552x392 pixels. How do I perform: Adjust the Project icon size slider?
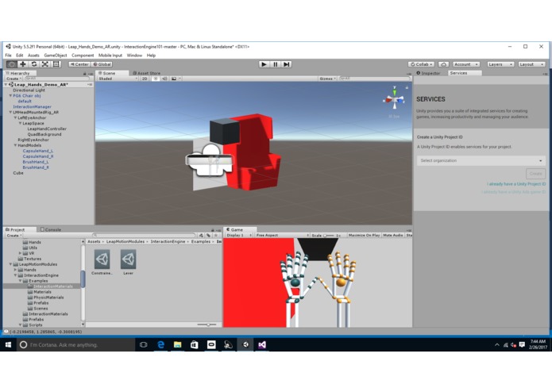(208, 325)
